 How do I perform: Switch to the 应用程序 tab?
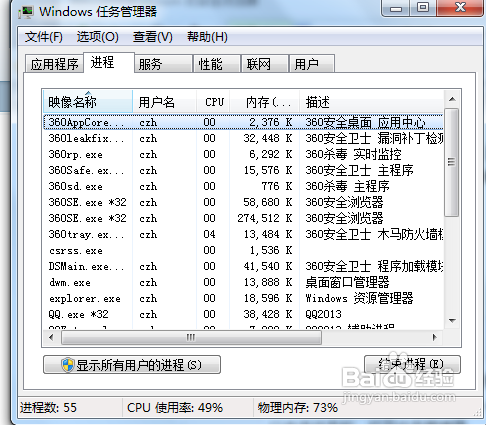point(54,64)
